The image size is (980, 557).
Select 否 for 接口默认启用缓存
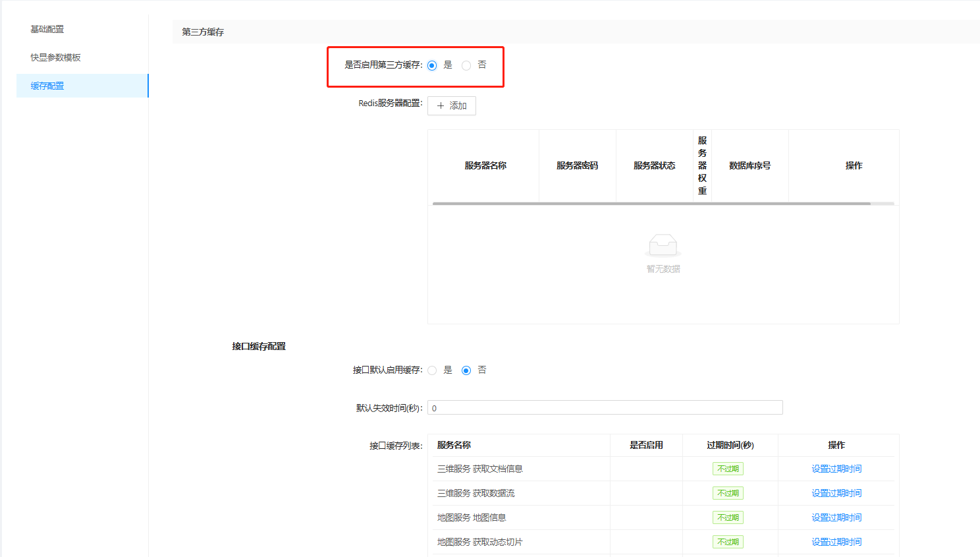[466, 370]
